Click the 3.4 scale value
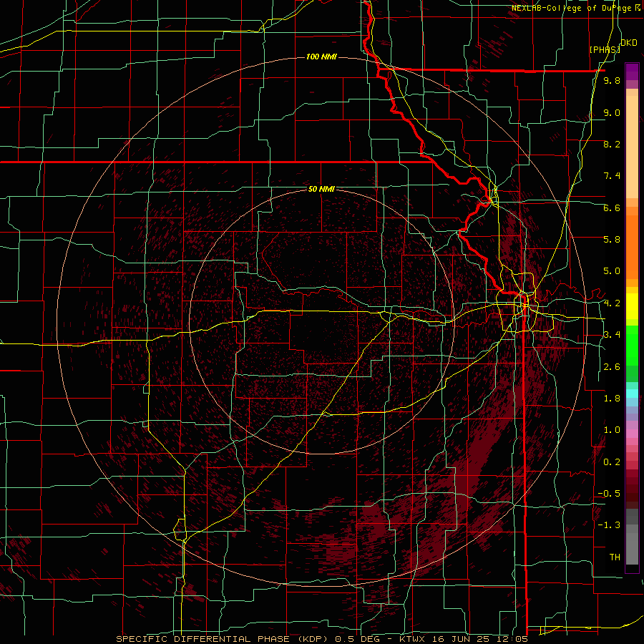Image resolution: width=644 pixels, height=644 pixels. [612, 335]
